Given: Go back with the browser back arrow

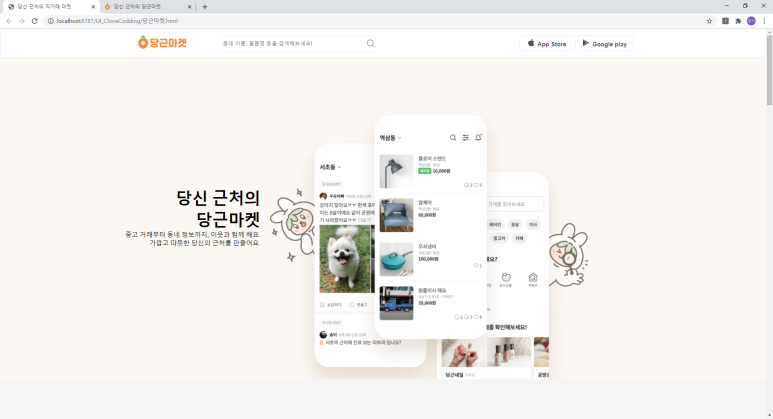Looking at the screenshot, I should point(9,21).
